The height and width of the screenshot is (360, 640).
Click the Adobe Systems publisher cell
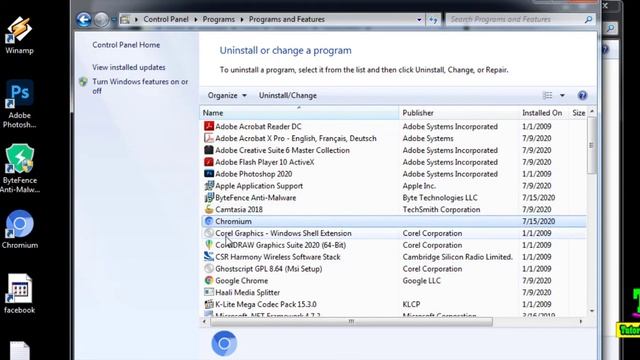(x=428, y=138)
